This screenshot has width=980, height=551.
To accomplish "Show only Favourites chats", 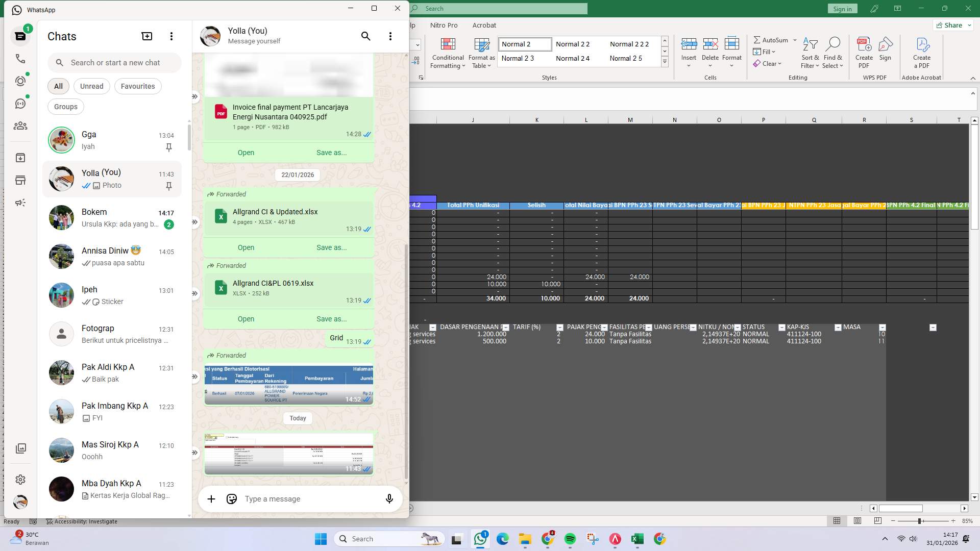I will point(137,86).
